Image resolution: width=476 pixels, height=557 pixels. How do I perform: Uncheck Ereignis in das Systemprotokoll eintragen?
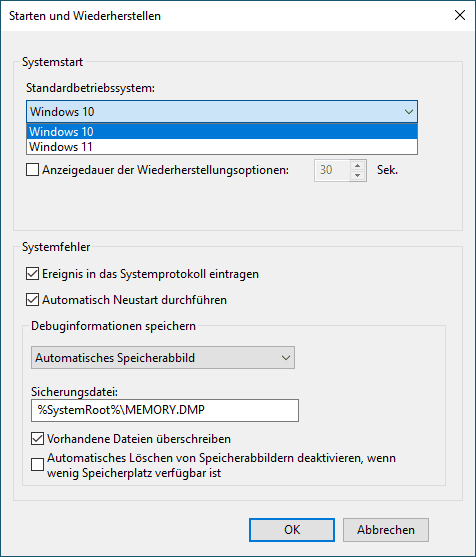pos(32,274)
